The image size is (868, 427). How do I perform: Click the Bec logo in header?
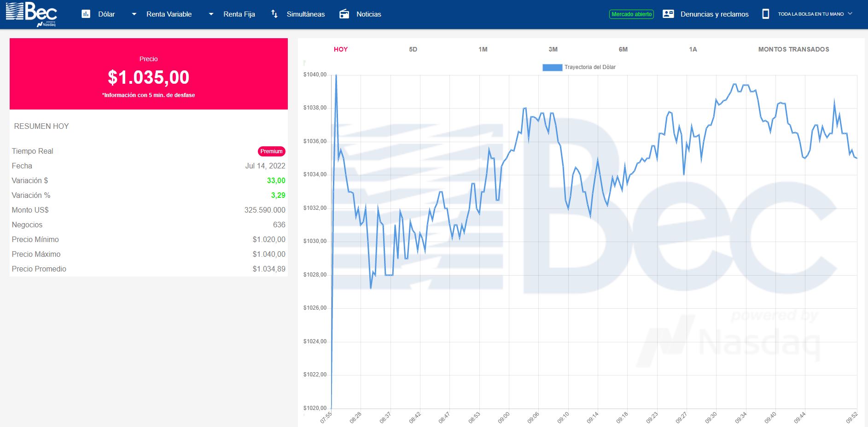(31, 14)
